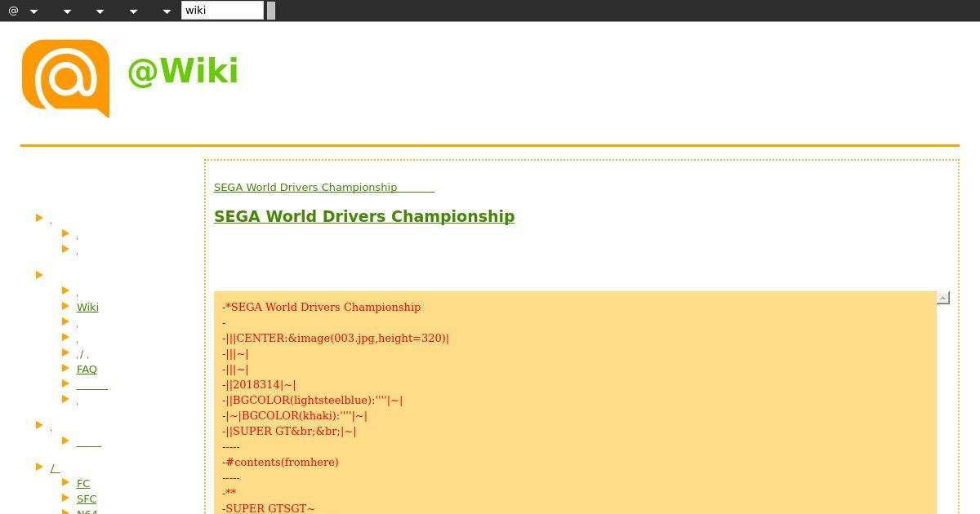Open the bold SEGA World Drivers Championship heading link

pyautogui.click(x=364, y=216)
